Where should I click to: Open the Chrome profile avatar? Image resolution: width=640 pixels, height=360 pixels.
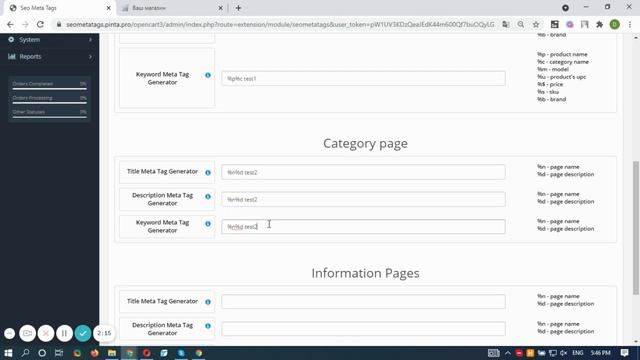click(x=615, y=24)
